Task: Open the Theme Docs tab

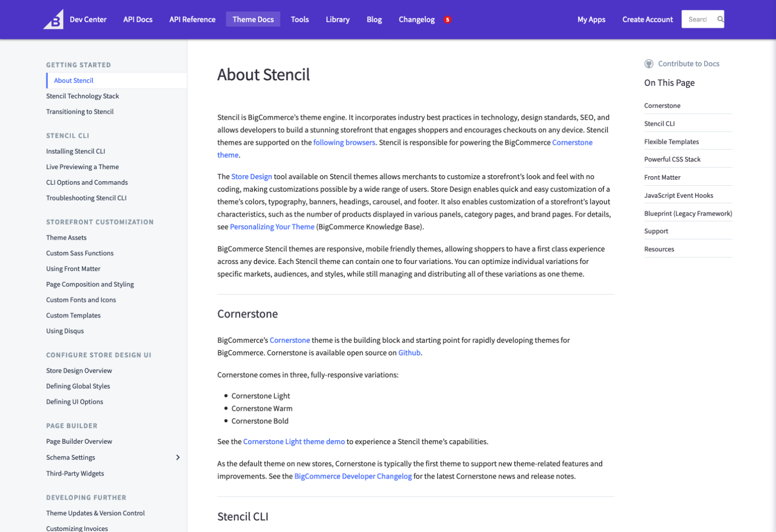Action: 253,19
